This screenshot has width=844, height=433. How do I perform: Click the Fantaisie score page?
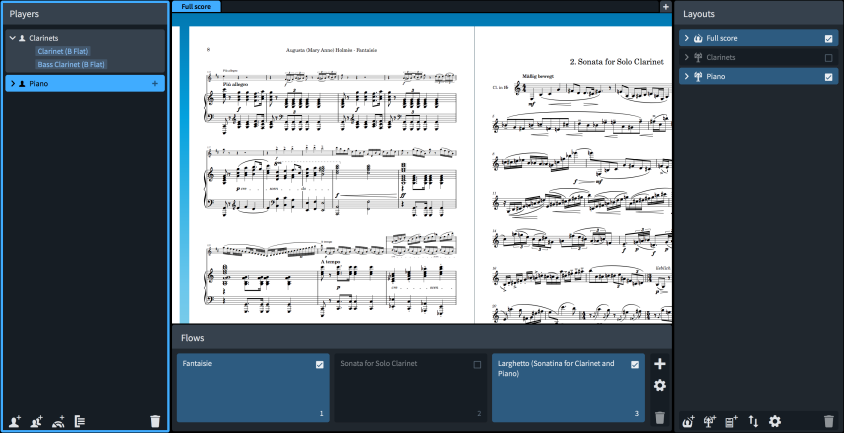(x=332, y=175)
